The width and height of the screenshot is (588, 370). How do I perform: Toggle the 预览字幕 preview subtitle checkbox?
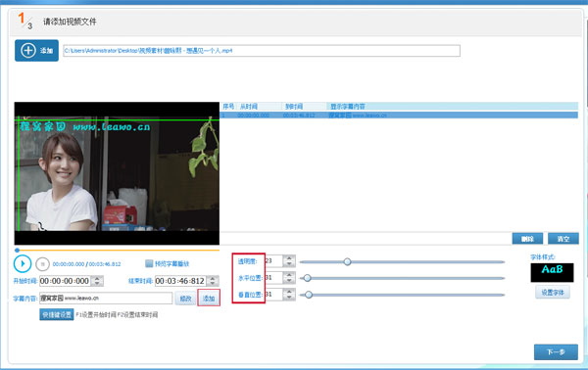click(149, 263)
